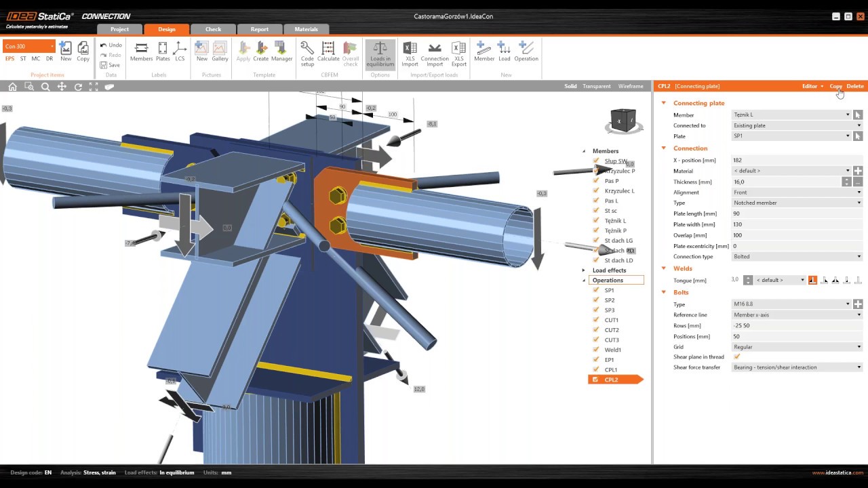Switch to the Report tab
This screenshot has width=868, height=488.
tap(259, 29)
